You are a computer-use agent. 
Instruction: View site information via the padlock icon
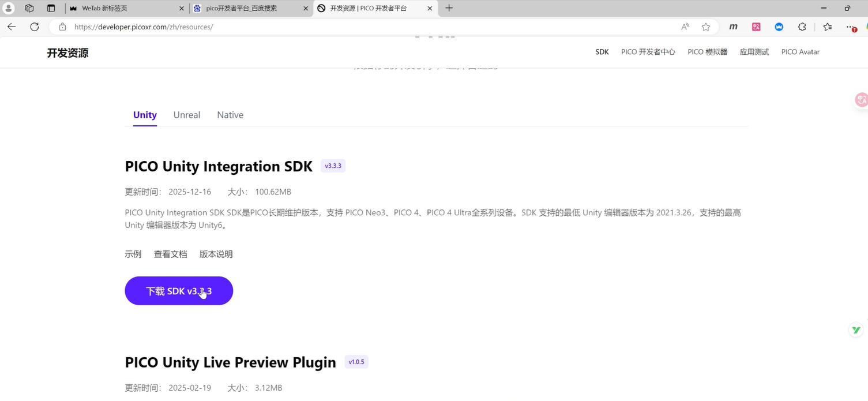point(62,27)
